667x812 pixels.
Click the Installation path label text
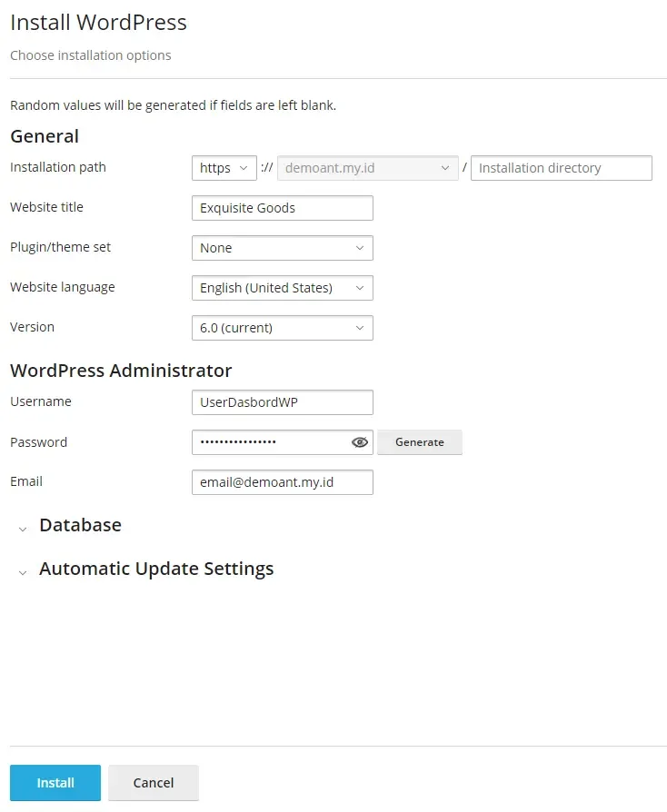tap(58, 167)
